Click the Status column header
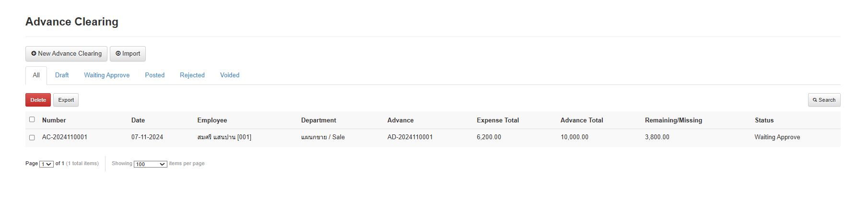 (x=764, y=121)
